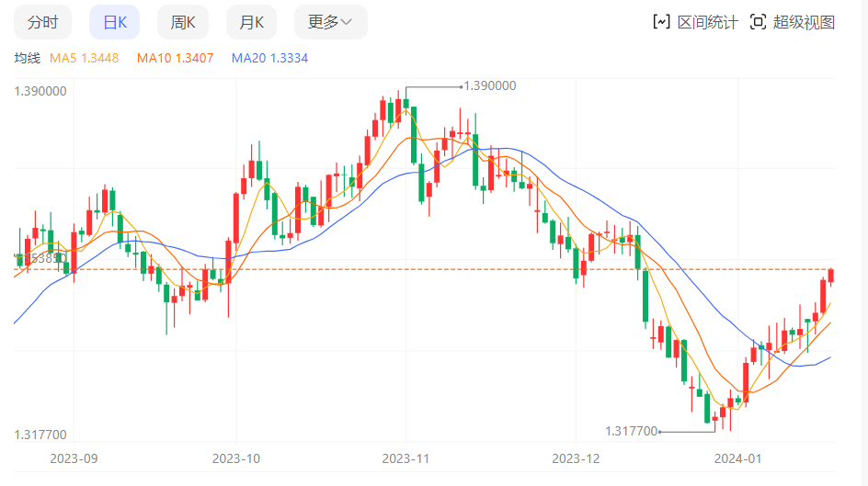Click the 2023-09 date axis label
This screenshot has height=486, width=868.
pyautogui.click(x=74, y=458)
